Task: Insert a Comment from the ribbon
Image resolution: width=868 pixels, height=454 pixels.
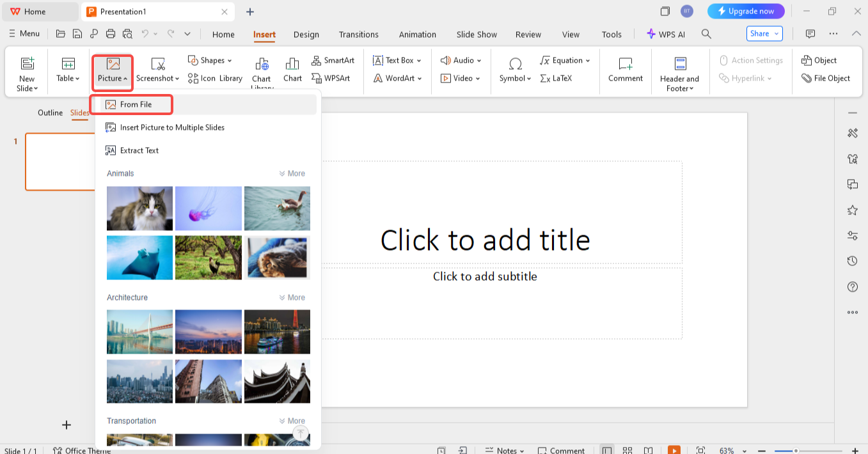Action: click(625, 70)
